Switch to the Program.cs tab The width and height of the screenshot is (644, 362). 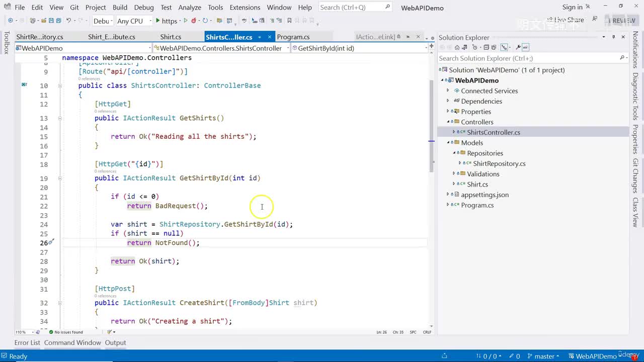293,37
